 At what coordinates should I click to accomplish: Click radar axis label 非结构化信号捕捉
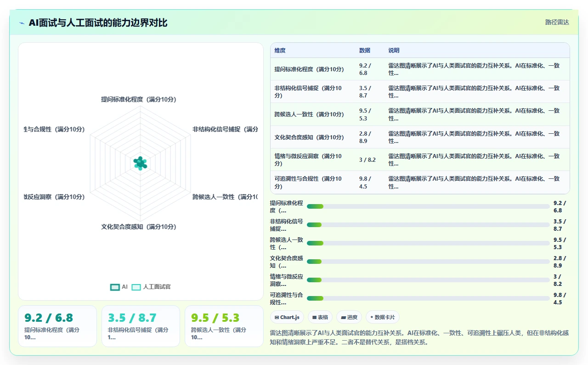[225, 130]
